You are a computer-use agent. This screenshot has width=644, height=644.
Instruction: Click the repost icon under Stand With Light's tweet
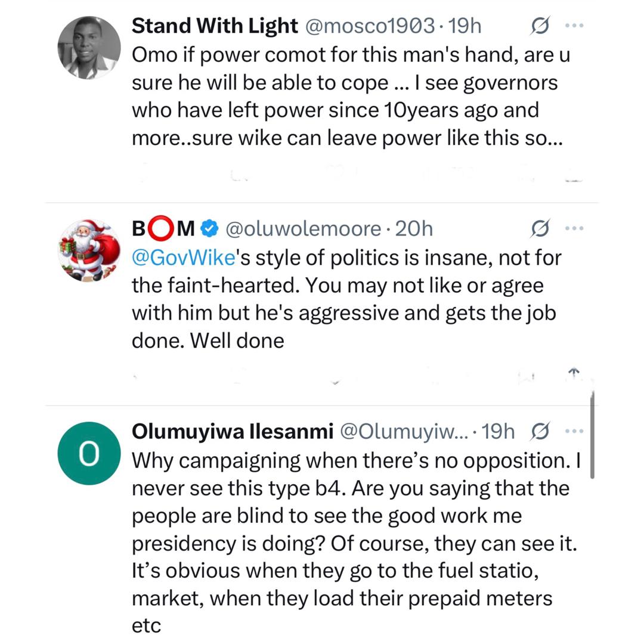pos(239,173)
